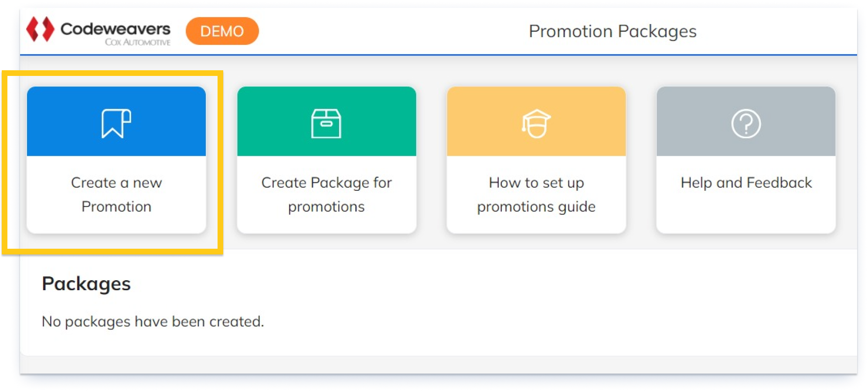Click the "Packages" section heading
Viewport: 868px width, 391px height.
tap(86, 284)
